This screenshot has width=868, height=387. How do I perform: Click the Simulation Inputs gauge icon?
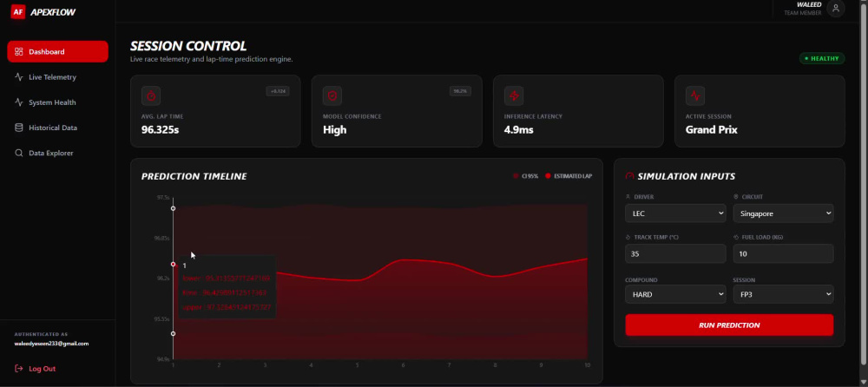(629, 176)
